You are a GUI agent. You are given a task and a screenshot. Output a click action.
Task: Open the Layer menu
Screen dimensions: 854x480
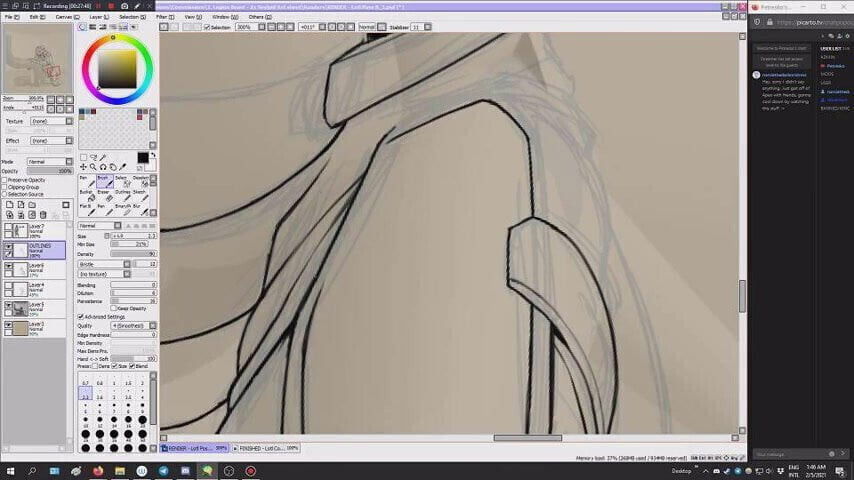pos(99,17)
